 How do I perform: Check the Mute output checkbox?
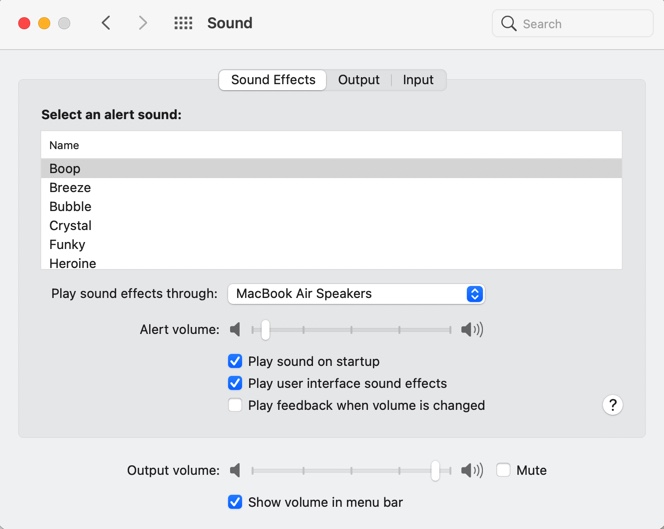504,470
